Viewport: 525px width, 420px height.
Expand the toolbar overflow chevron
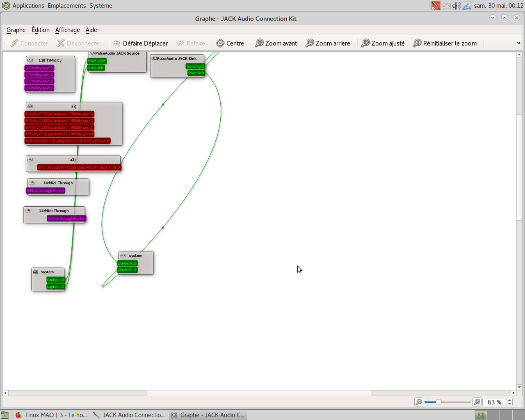tap(518, 43)
